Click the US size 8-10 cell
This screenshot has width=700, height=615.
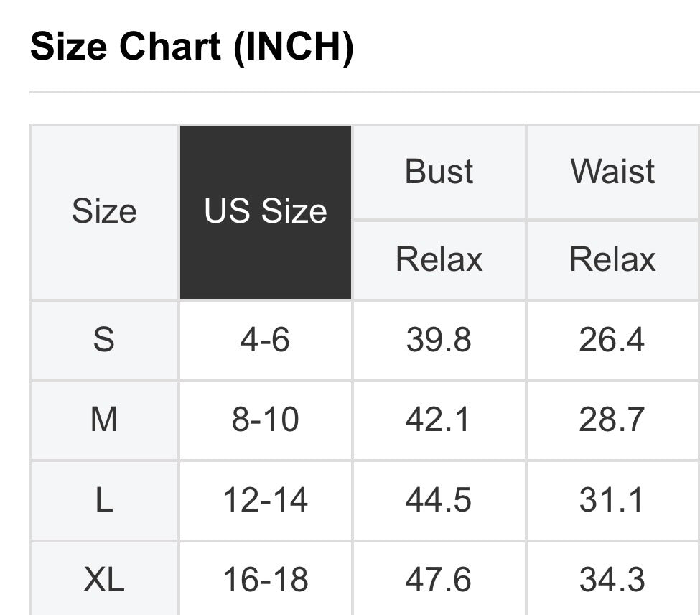266,420
